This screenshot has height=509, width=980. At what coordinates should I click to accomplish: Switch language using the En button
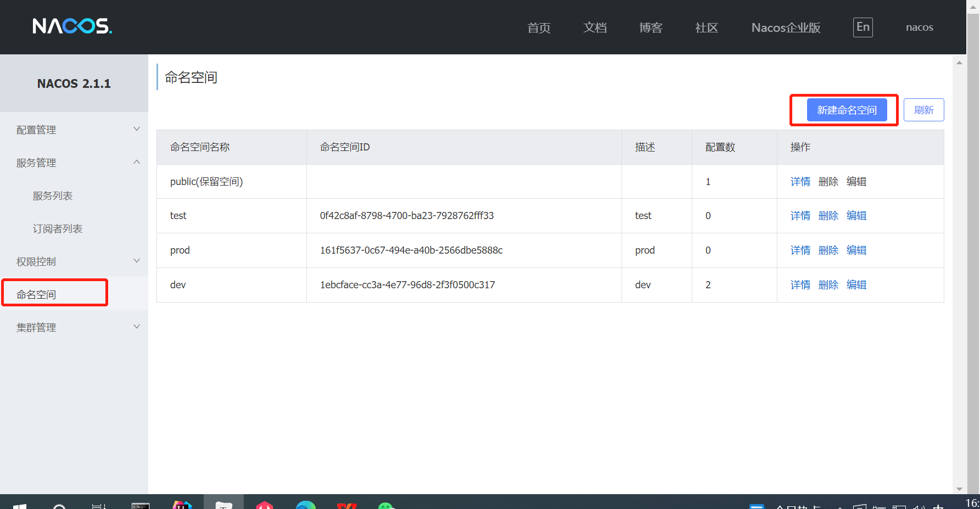863,27
